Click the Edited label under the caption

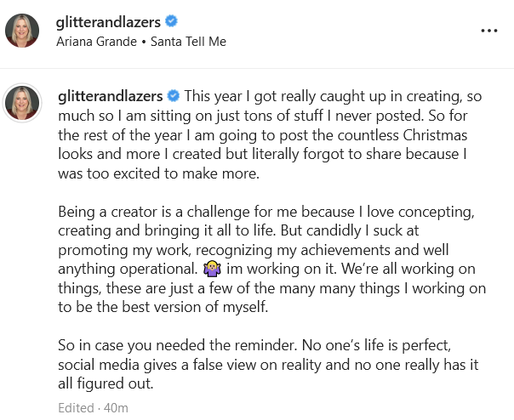(76, 408)
